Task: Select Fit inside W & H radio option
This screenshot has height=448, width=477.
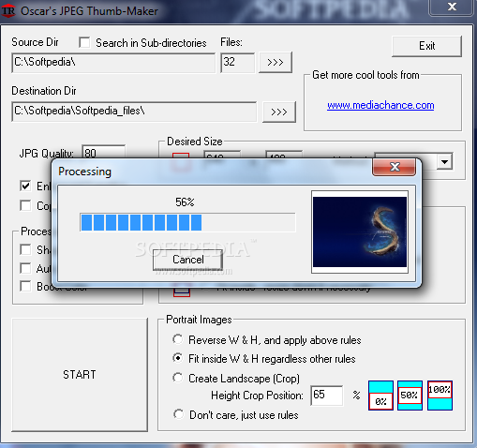Action: [x=178, y=358]
